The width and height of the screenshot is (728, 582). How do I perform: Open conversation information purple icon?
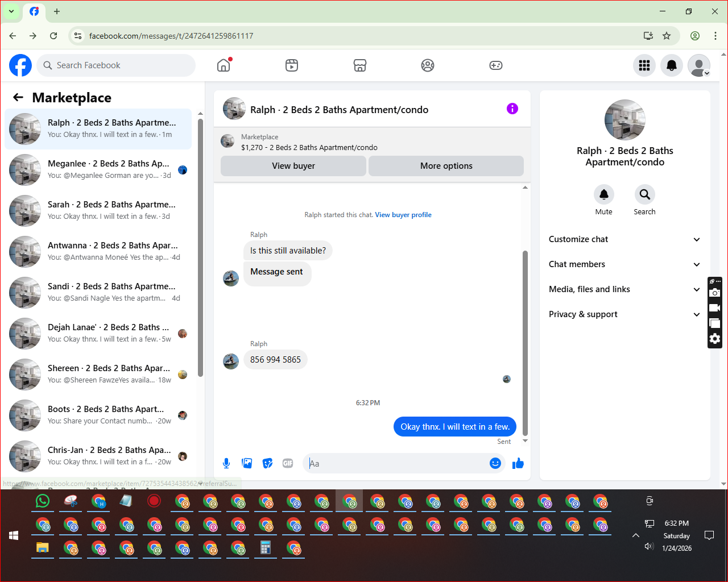point(512,109)
